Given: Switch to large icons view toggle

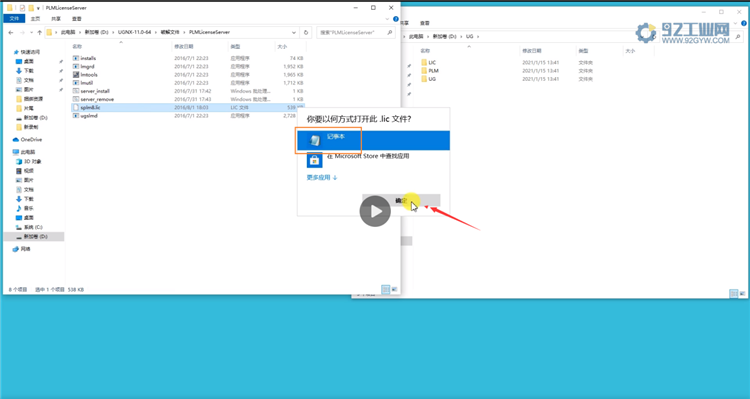Looking at the screenshot, I should click(394, 289).
